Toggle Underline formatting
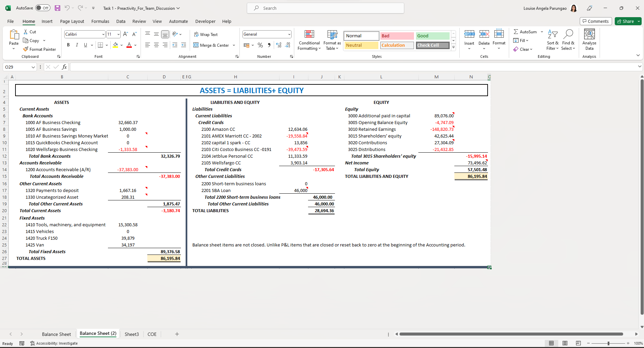The width and height of the screenshot is (644, 348). (x=85, y=45)
